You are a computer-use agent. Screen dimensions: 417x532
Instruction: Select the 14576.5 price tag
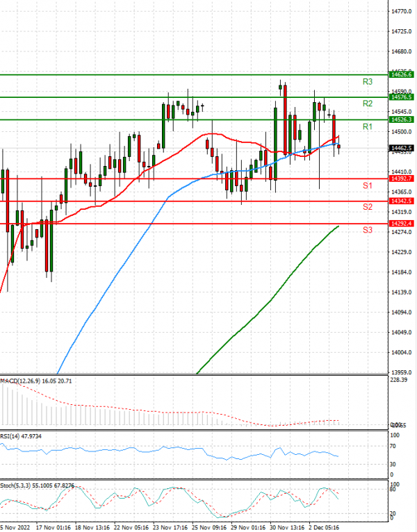click(x=402, y=97)
